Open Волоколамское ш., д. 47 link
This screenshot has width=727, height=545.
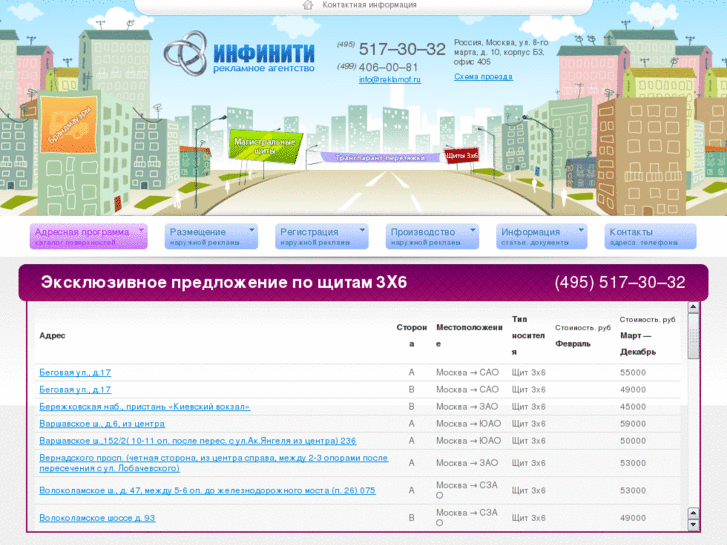[x=207, y=490]
